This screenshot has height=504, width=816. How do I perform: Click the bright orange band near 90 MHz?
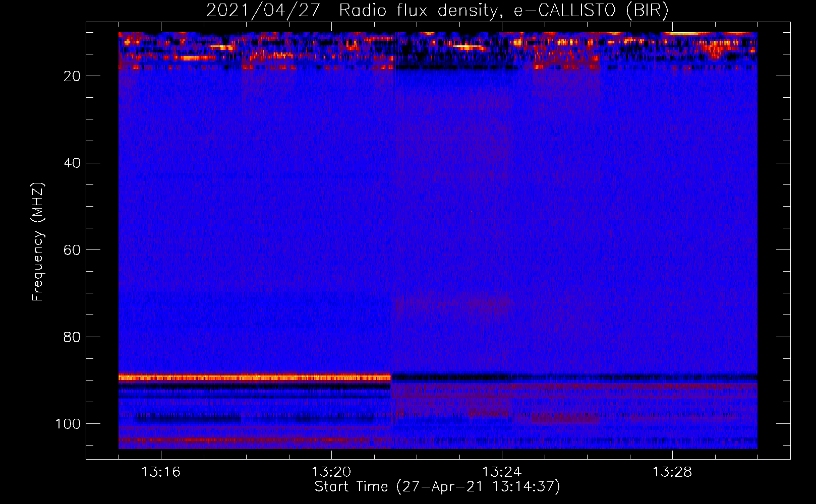tap(255, 377)
